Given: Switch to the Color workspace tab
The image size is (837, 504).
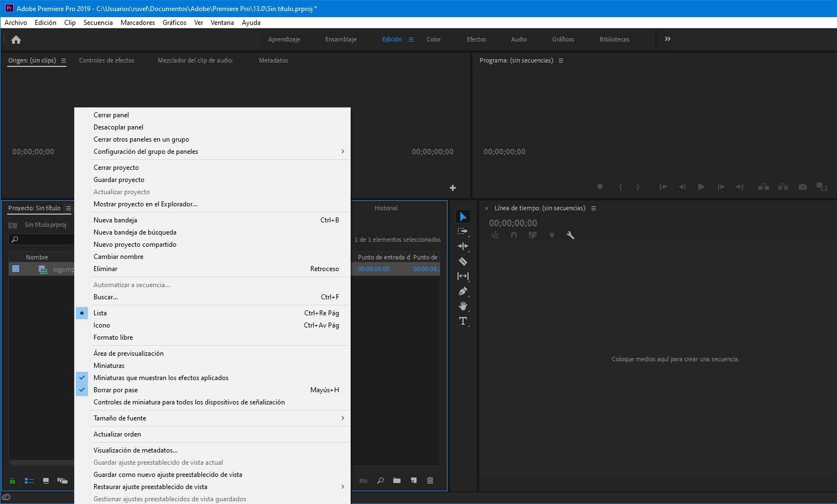Looking at the screenshot, I should 433,39.
